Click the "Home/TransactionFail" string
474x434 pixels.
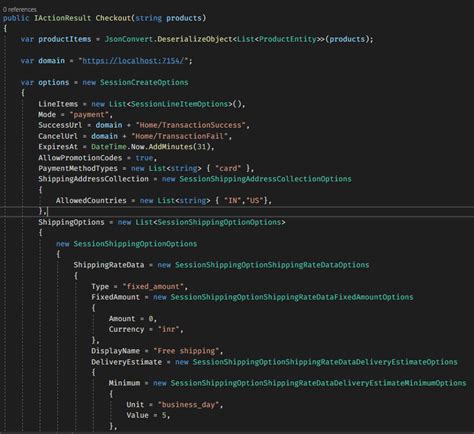tap(179, 136)
